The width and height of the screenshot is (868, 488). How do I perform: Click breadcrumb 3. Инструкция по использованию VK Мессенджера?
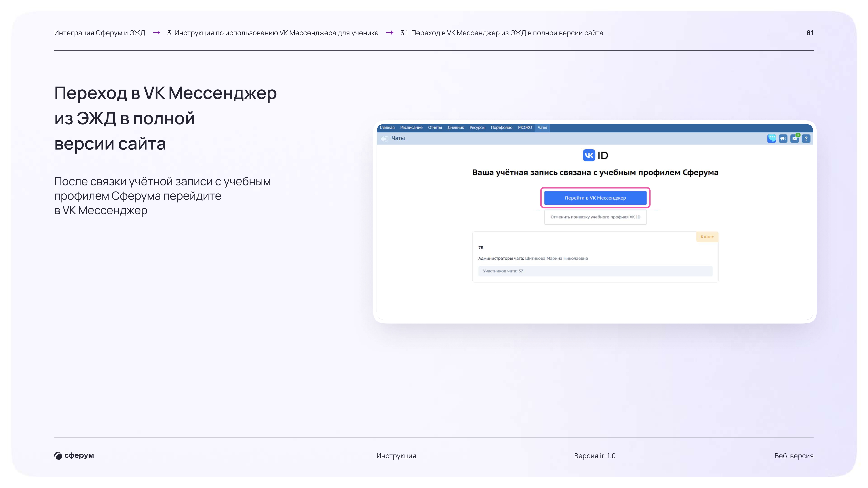[x=273, y=33]
